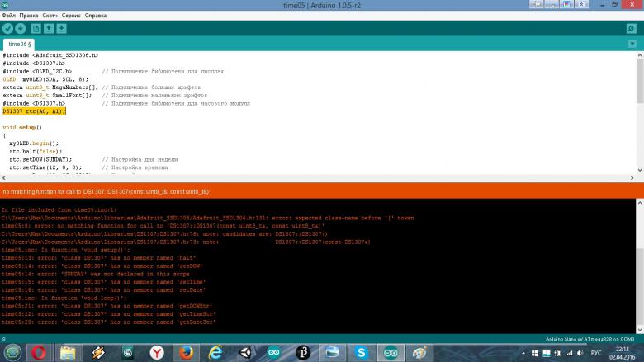The height and width of the screenshot is (362, 644).
Task: Click the editor horizontal scroll right arrow
Action: coord(632,178)
